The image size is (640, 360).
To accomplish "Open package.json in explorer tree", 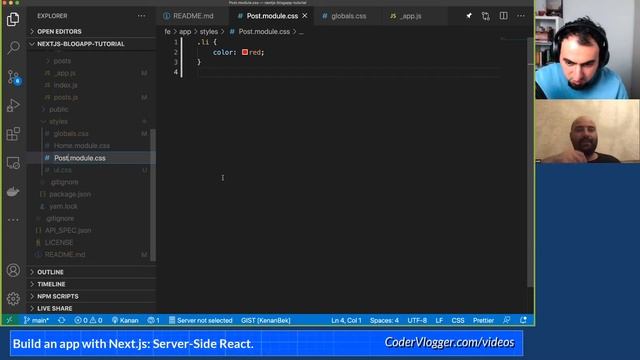I will click(70, 194).
